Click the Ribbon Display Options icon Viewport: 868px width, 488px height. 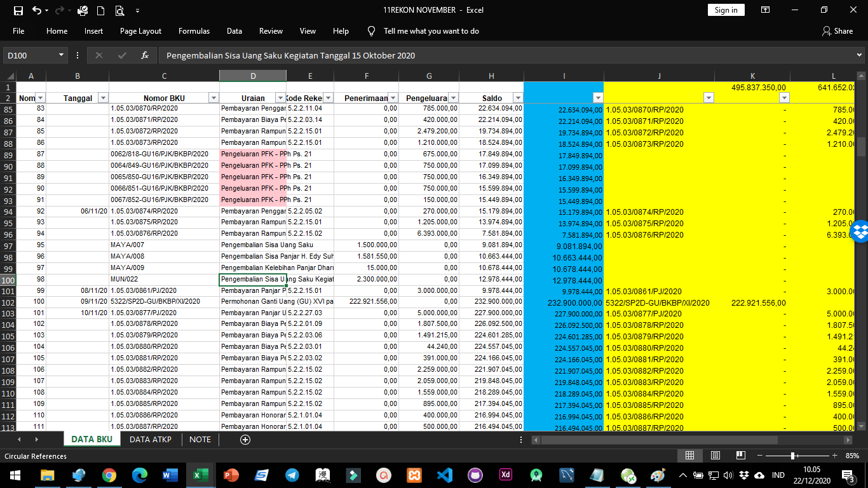click(x=766, y=10)
